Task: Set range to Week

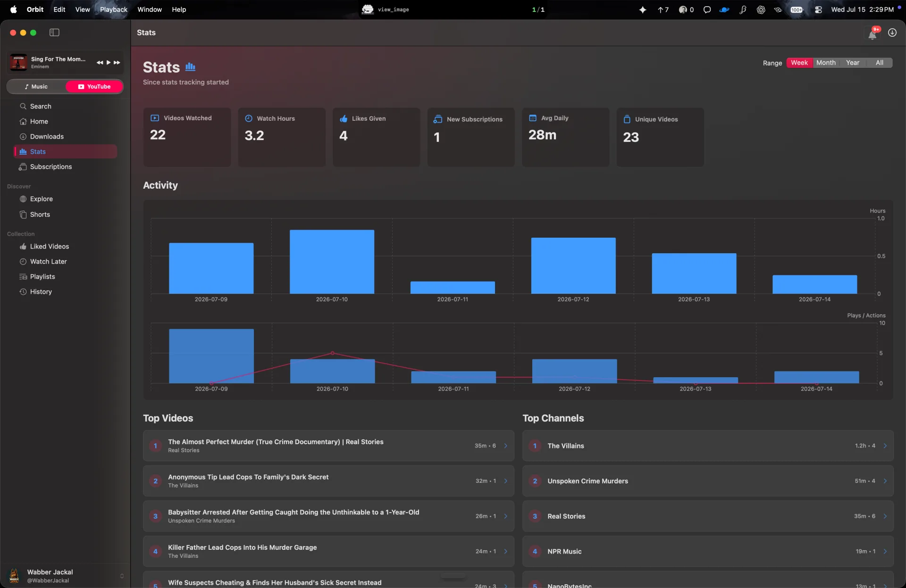Action: tap(799, 63)
